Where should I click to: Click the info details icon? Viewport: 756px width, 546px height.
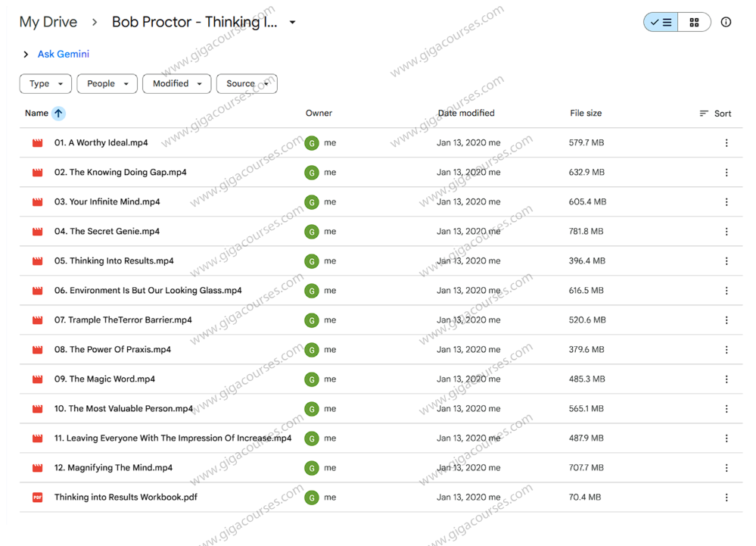726,22
